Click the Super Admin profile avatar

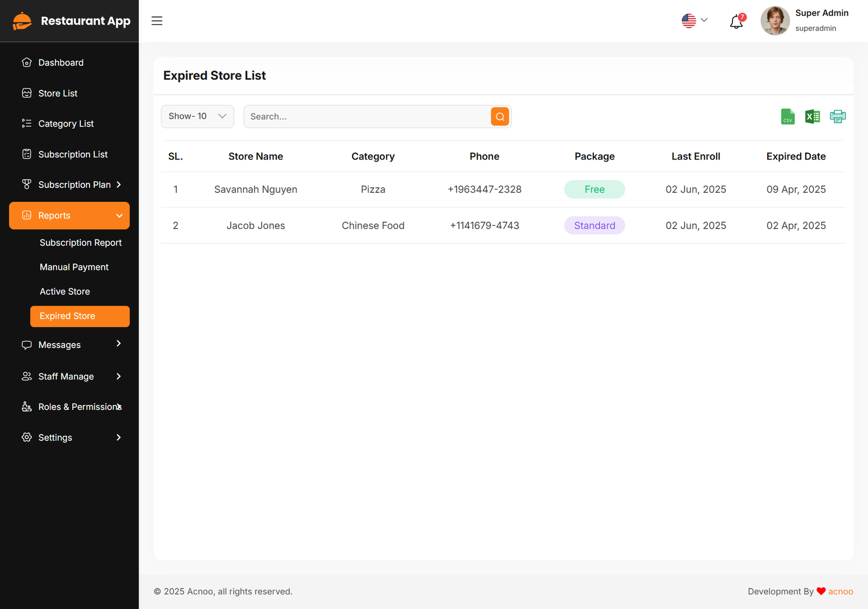pos(775,21)
